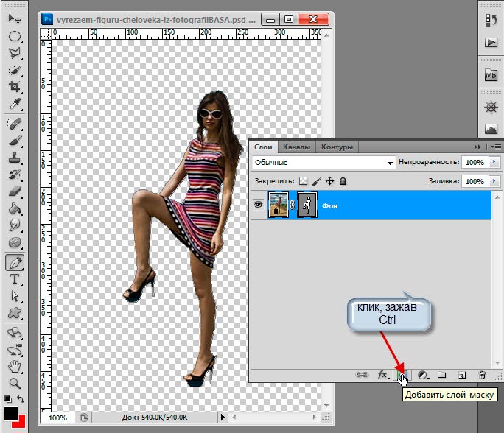The width and height of the screenshot is (504, 433).
Task: Switch to the Контуры tab
Action: point(337,147)
